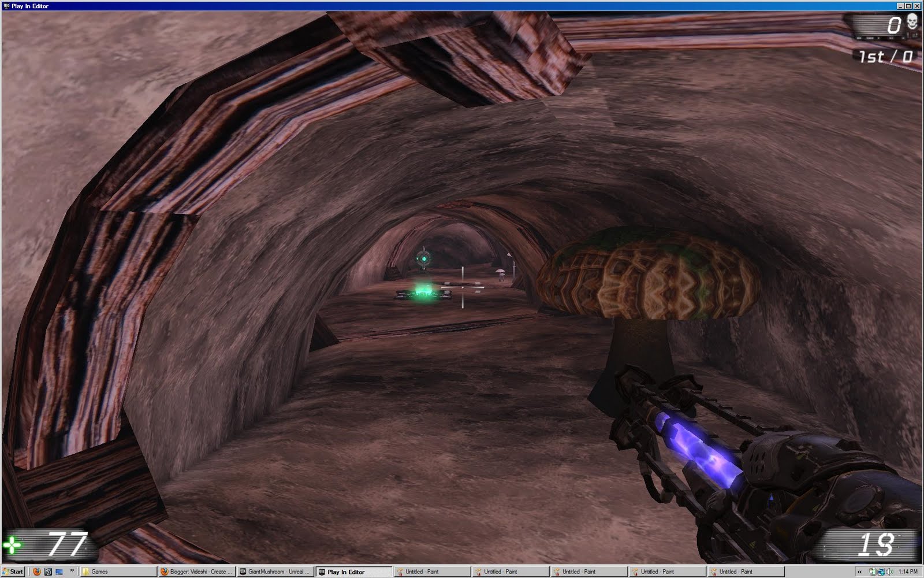Viewport: 924px width, 578px height.
Task: Switch to GiantMushroom - Unreal editor taskbar button
Action: (275, 572)
